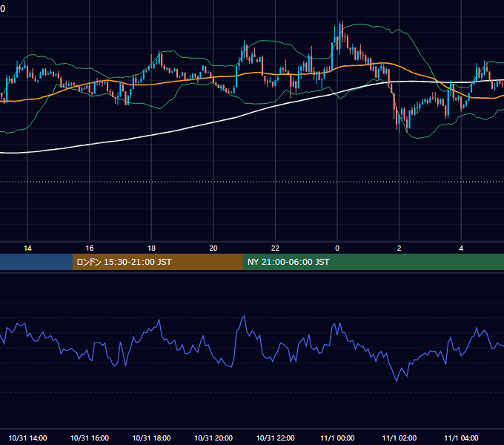The height and width of the screenshot is (445, 504).
Task: Click the blue session band before ロンドン
Action: 36,262
